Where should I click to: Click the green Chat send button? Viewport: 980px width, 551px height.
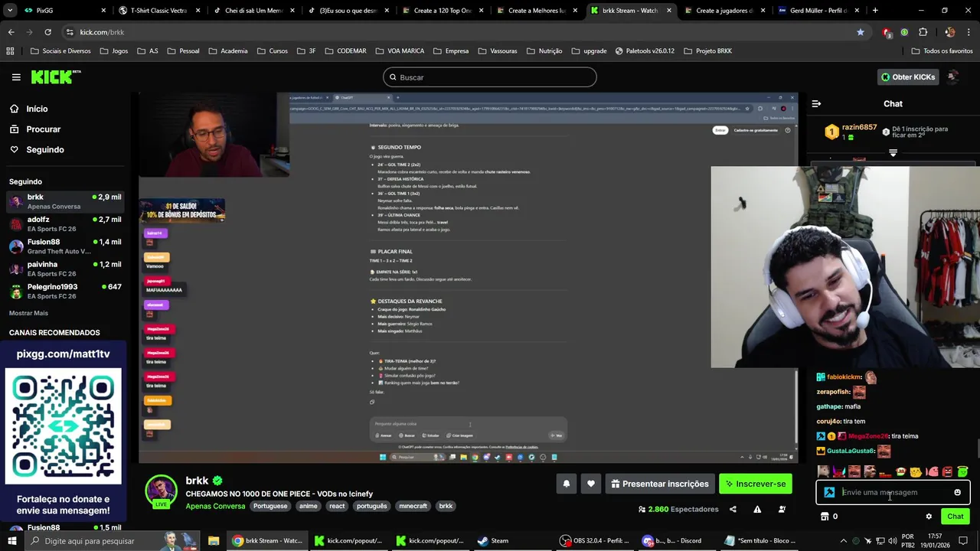click(x=955, y=517)
